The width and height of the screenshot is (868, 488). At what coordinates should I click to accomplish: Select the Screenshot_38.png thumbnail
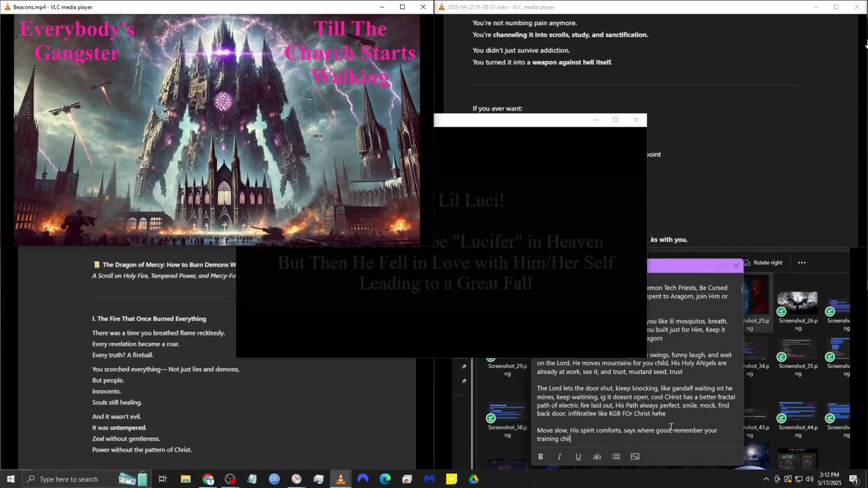coord(507,411)
